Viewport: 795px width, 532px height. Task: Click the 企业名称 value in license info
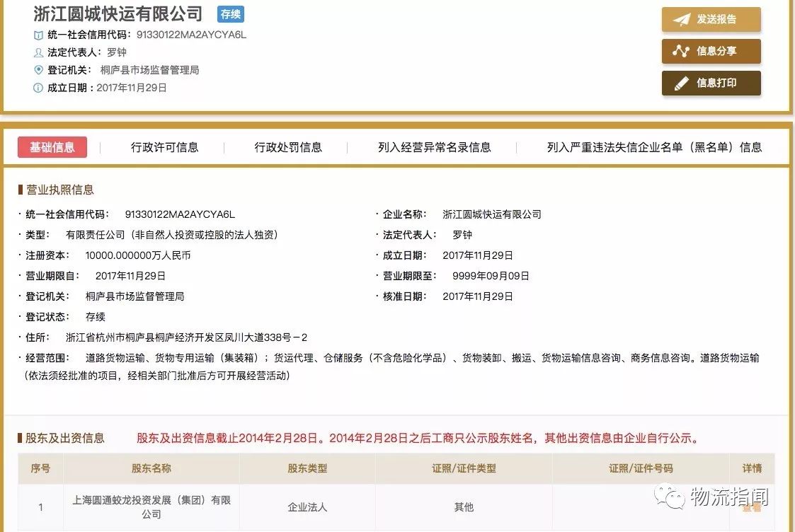tap(492, 214)
